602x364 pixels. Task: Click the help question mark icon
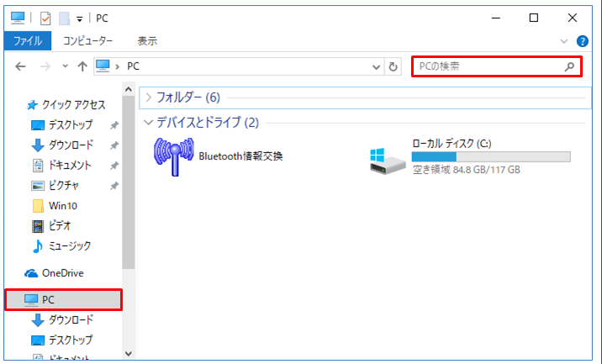(x=584, y=40)
